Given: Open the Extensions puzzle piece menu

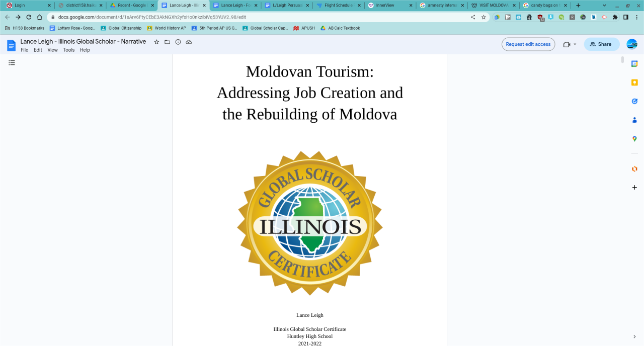Looking at the screenshot, I should click(615, 17).
